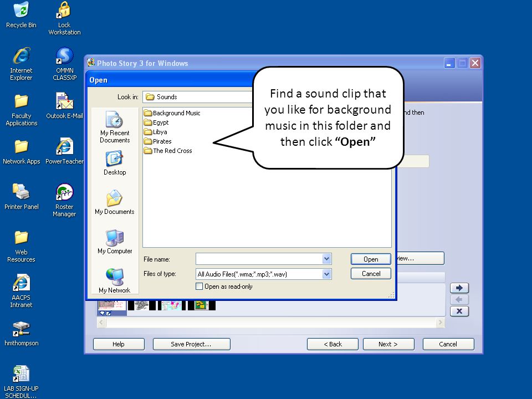
Task: Select the Pirates folder
Action: click(x=158, y=141)
